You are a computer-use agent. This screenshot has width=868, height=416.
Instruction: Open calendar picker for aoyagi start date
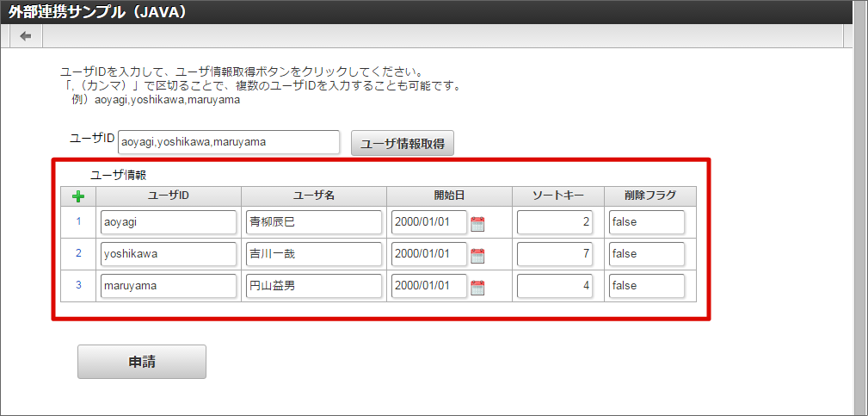(x=478, y=224)
